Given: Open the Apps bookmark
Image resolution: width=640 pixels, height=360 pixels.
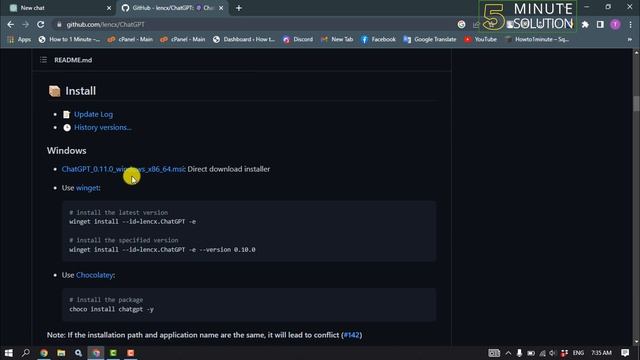Looking at the screenshot, I should point(19,39).
